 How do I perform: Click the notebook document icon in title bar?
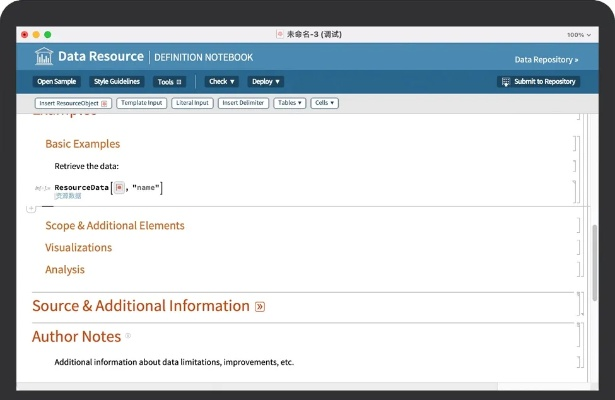(x=280, y=34)
